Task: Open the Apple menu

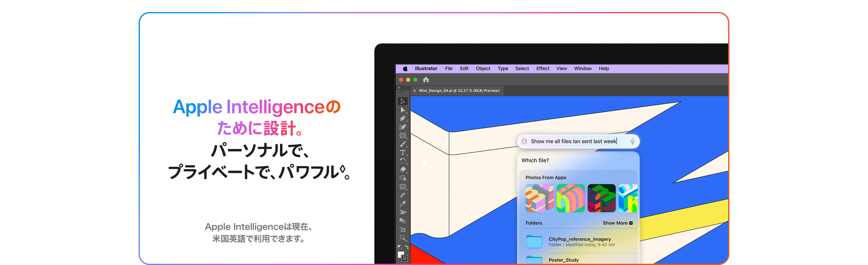Action: [405, 69]
